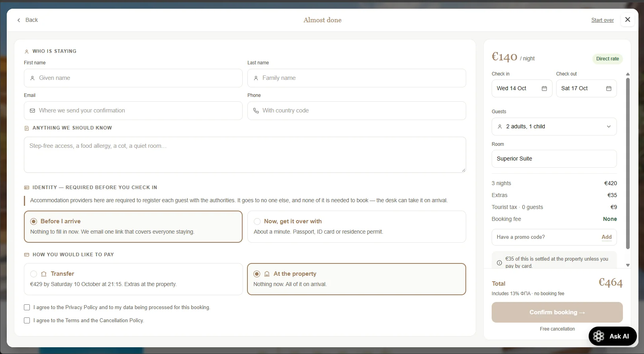
Task: Click the '3 nights' price row label
Action: (501, 183)
